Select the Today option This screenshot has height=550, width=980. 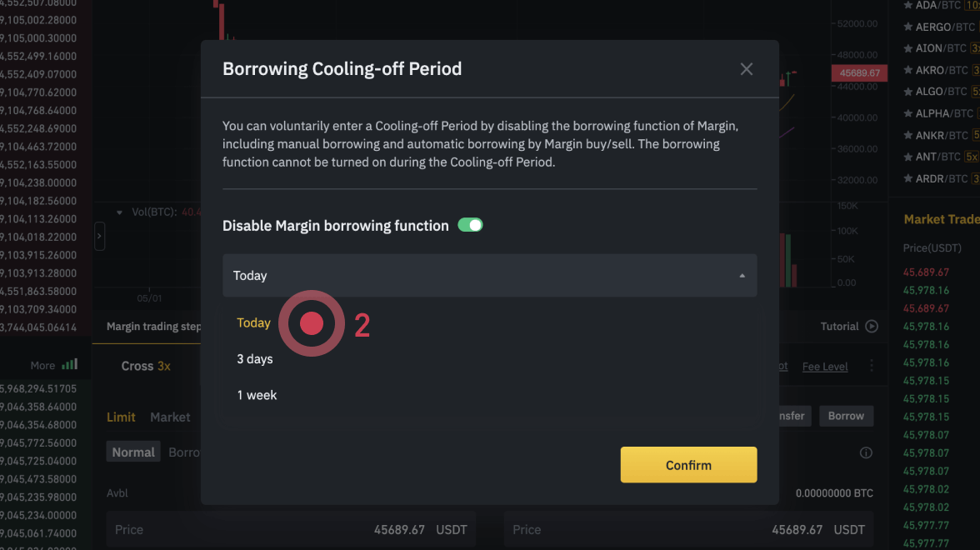click(x=253, y=323)
